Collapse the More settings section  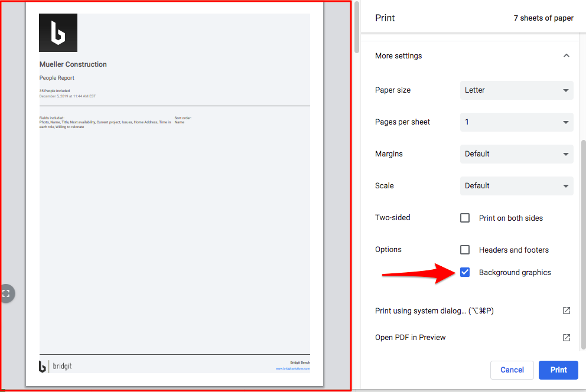pos(566,55)
